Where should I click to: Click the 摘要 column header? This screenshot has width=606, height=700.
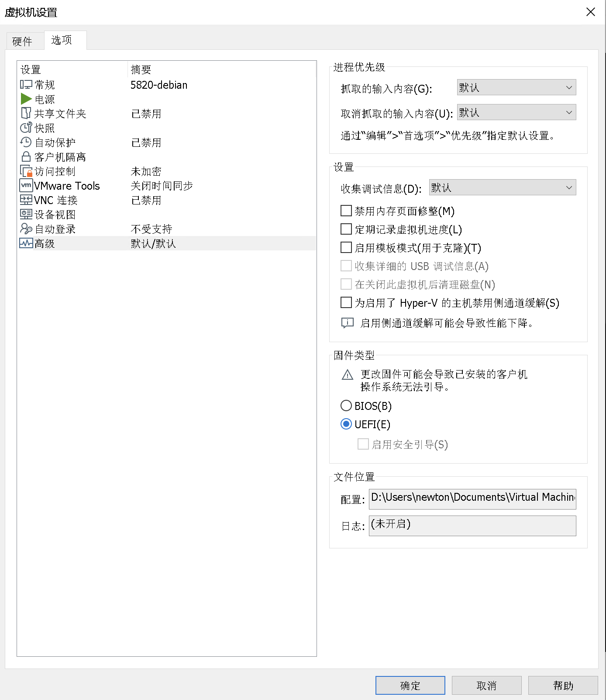point(222,69)
